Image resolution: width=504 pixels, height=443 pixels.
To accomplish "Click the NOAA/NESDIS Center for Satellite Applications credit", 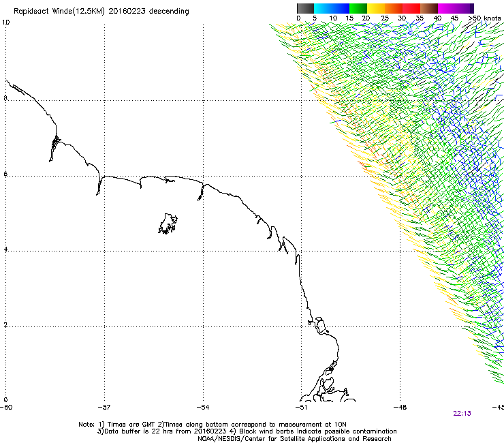I will click(x=294, y=439).
